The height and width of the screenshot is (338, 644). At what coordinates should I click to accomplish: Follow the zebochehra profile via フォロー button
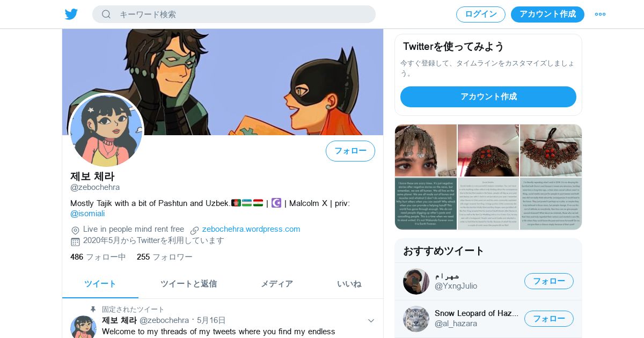pos(350,151)
